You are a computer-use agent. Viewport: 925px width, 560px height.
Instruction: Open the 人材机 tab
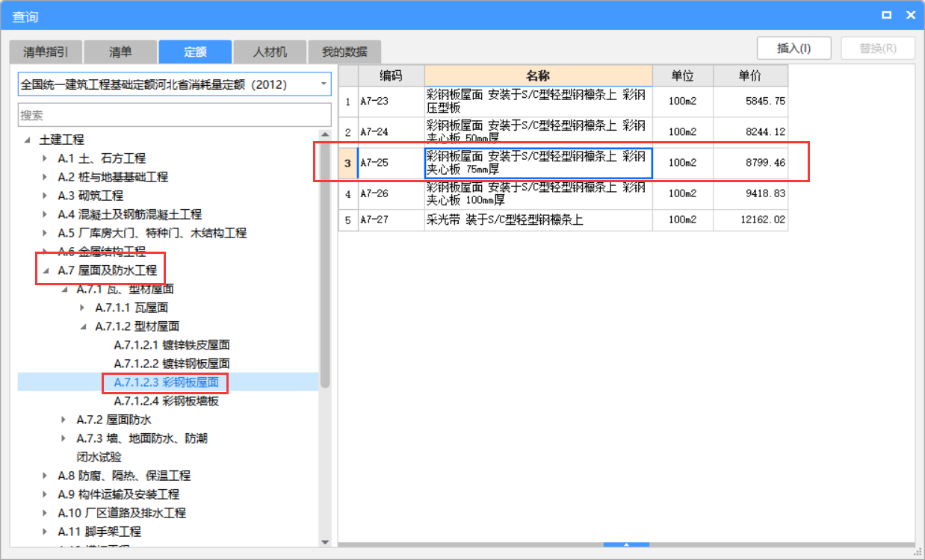pyautogui.click(x=270, y=52)
